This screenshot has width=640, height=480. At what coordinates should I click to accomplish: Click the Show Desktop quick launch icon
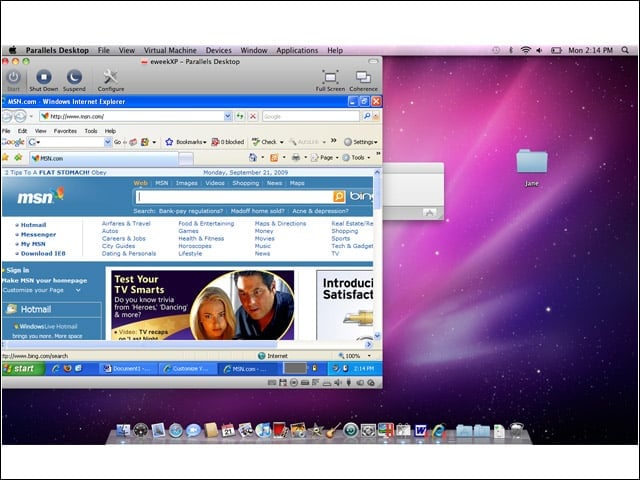click(x=78, y=369)
